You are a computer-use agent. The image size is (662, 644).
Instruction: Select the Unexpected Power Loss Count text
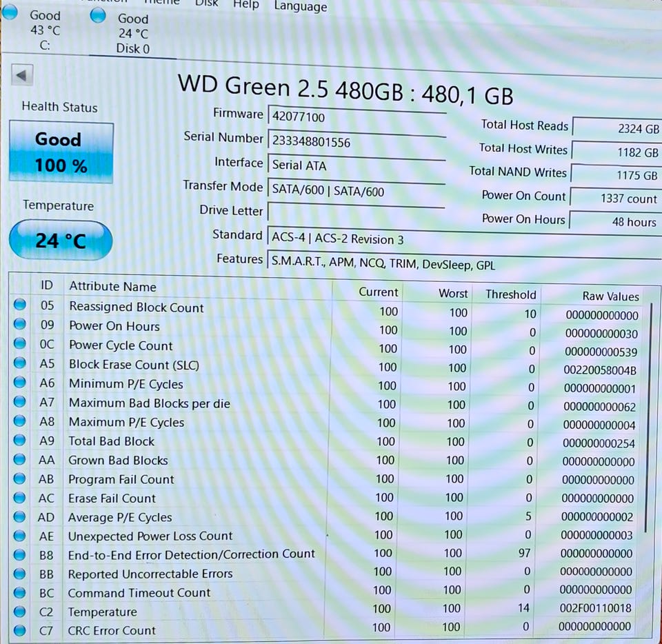150,536
